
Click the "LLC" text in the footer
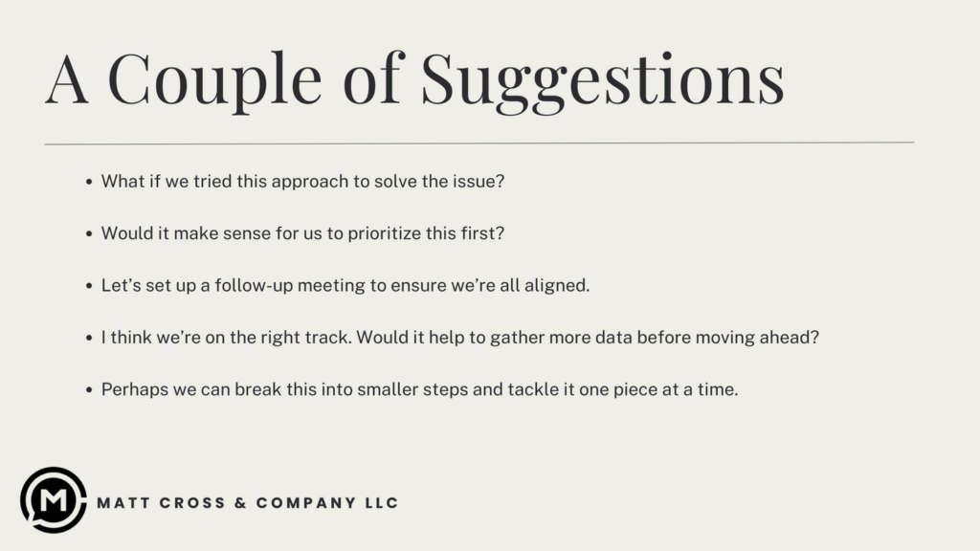tap(382, 503)
